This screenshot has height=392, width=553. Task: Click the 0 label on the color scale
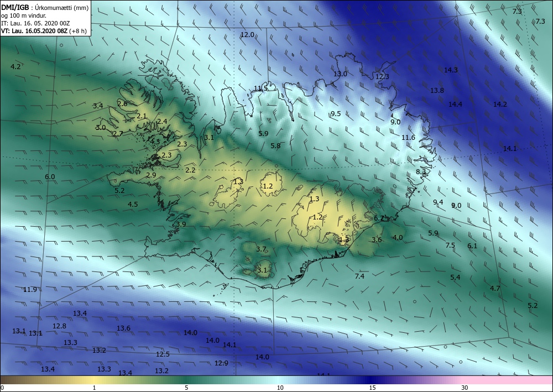click(2, 388)
